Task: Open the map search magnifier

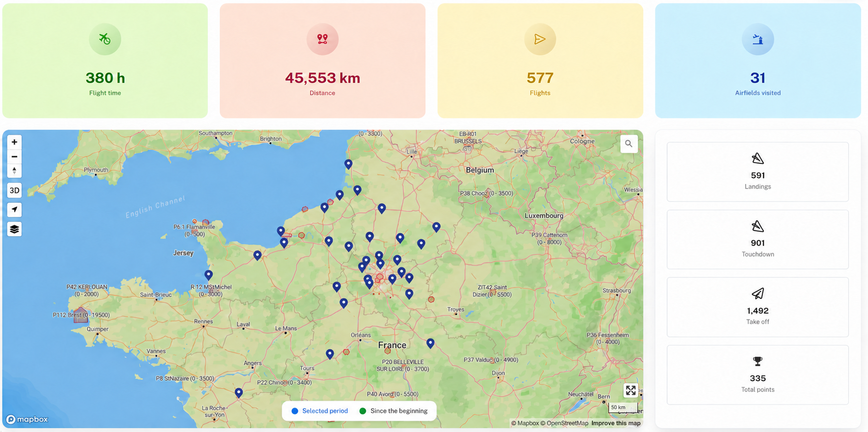Action: point(629,144)
